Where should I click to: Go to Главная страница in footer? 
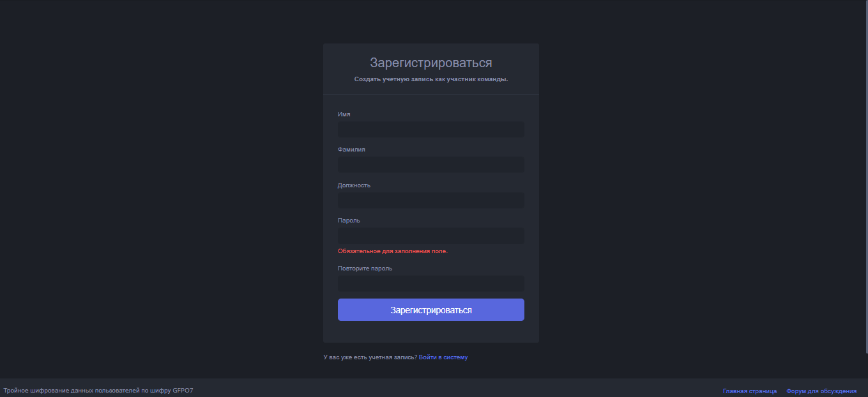749,391
